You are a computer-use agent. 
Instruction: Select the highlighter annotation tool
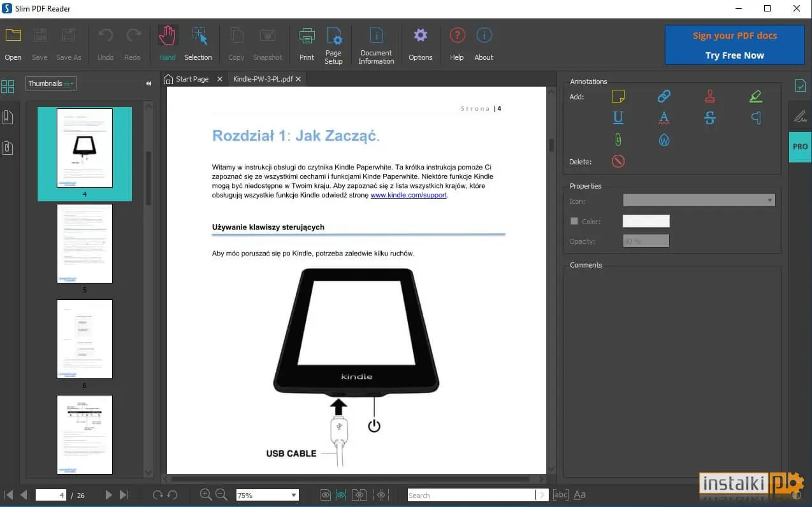756,96
